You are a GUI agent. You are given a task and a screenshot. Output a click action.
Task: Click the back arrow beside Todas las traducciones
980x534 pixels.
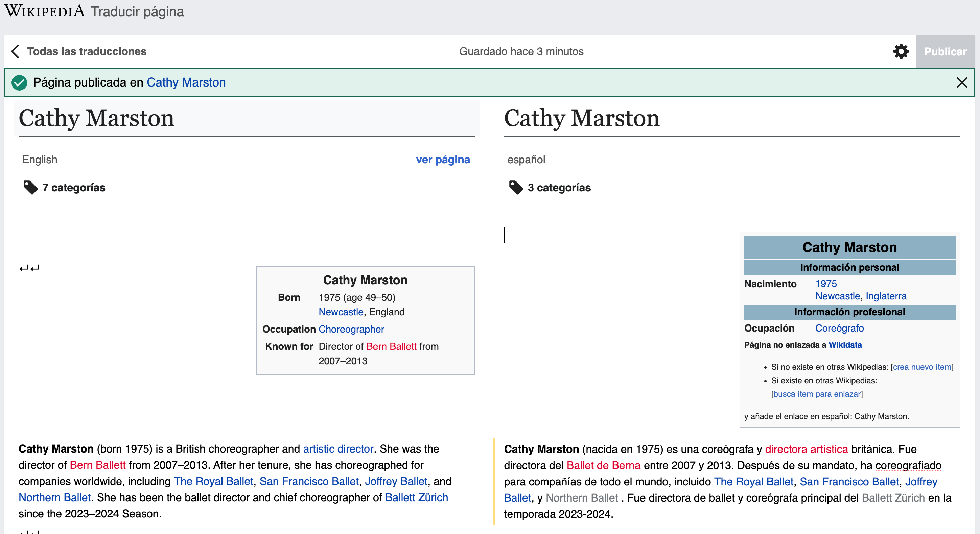[16, 51]
